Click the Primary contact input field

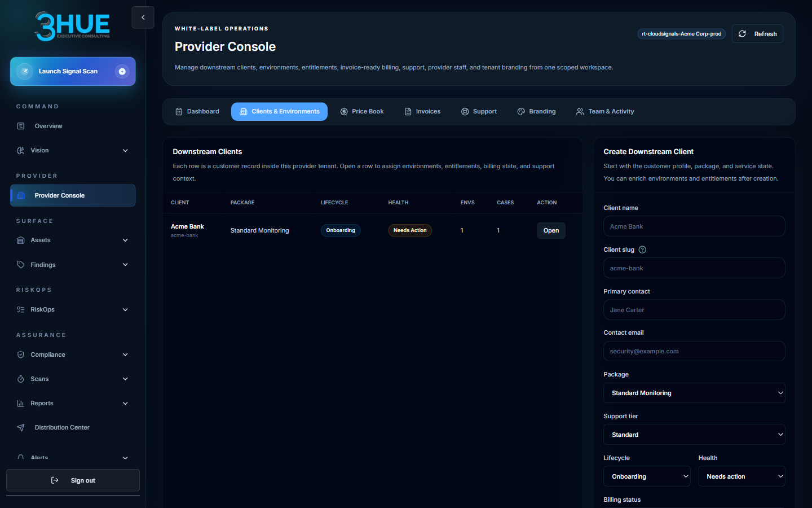[x=694, y=310]
